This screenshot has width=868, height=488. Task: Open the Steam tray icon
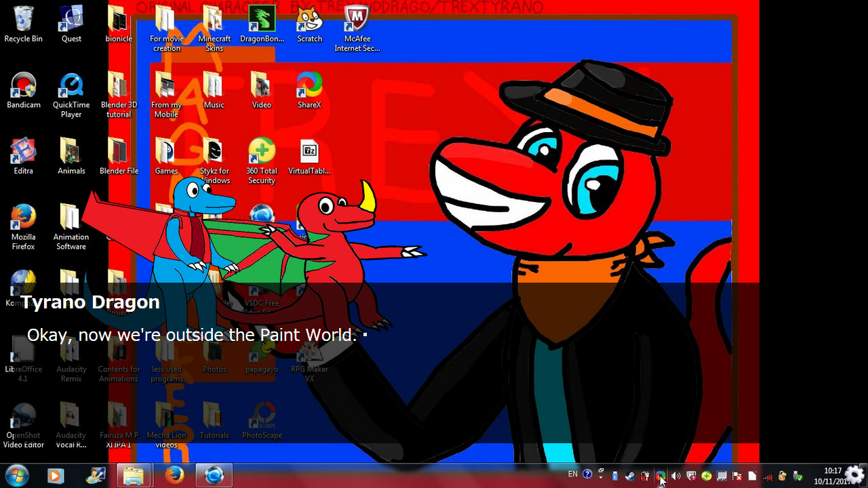[630, 476]
